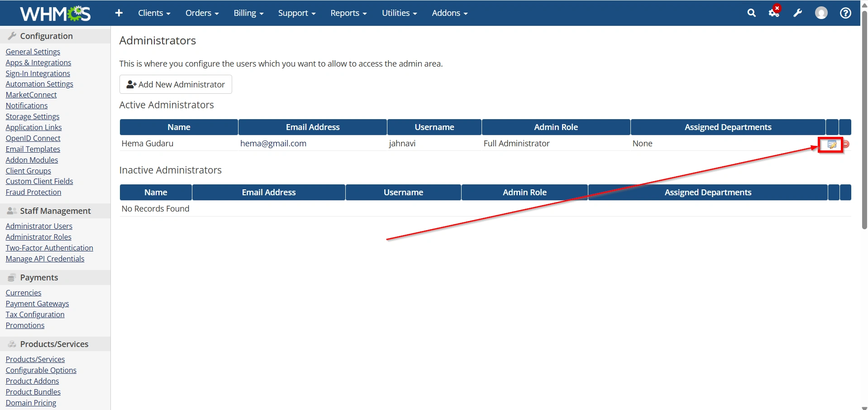Open Currencies link
Image resolution: width=868 pixels, height=410 pixels.
pos(23,293)
